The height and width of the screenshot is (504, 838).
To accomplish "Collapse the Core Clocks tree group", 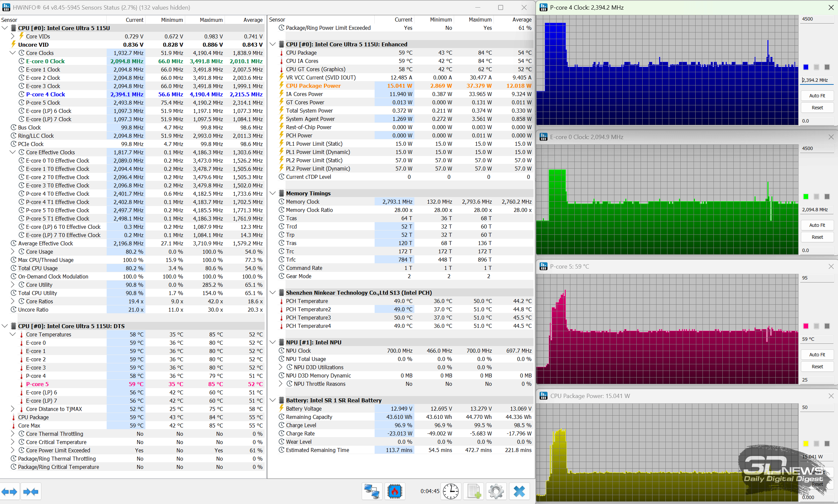I will coord(13,53).
